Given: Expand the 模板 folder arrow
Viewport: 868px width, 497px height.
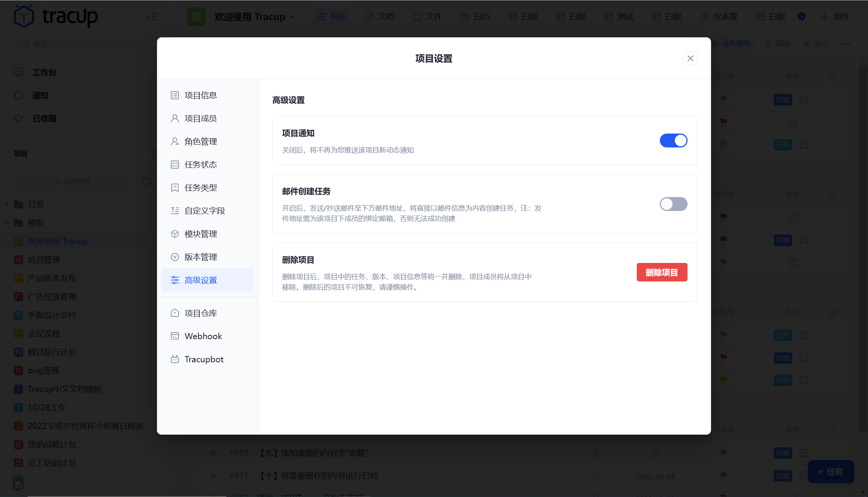Looking at the screenshot, I should (7, 223).
